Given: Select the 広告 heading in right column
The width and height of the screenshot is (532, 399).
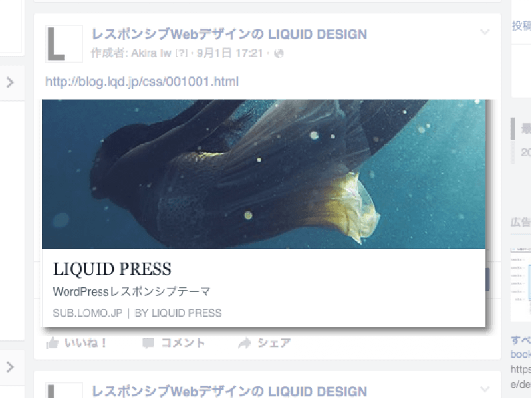Looking at the screenshot, I should (521, 223).
